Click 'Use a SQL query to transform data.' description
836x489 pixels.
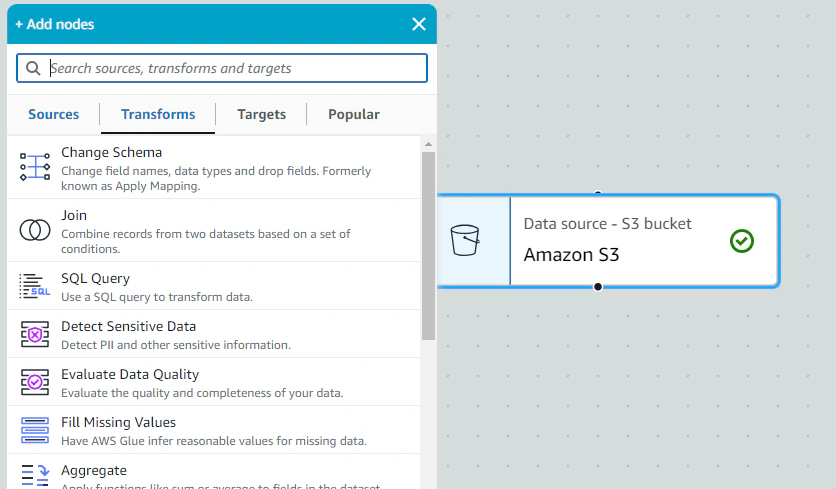(157, 297)
